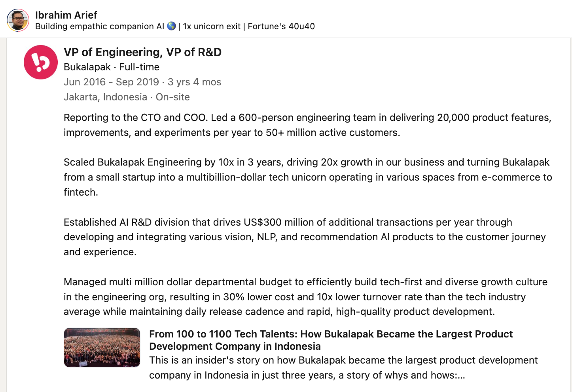Open the Ibrahim Arief name link

pyautogui.click(x=66, y=15)
